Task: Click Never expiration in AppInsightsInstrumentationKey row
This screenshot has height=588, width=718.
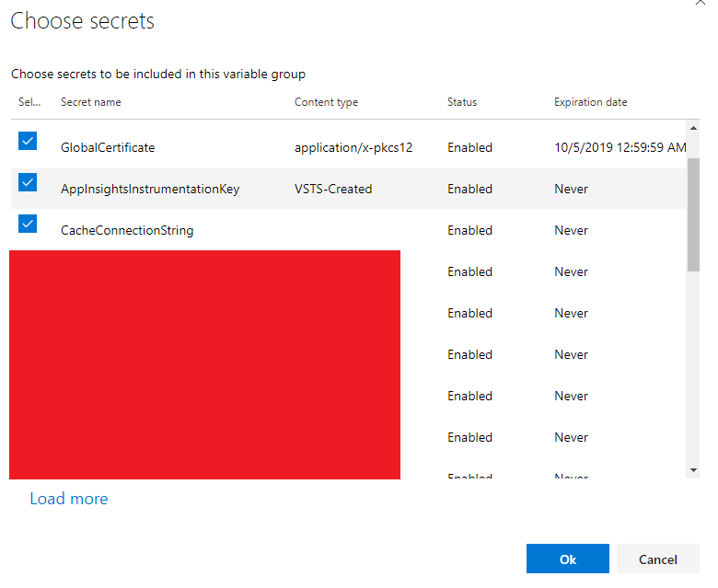Action: (571, 189)
